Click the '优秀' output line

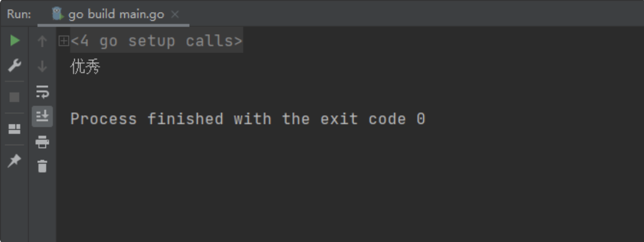(x=86, y=66)
